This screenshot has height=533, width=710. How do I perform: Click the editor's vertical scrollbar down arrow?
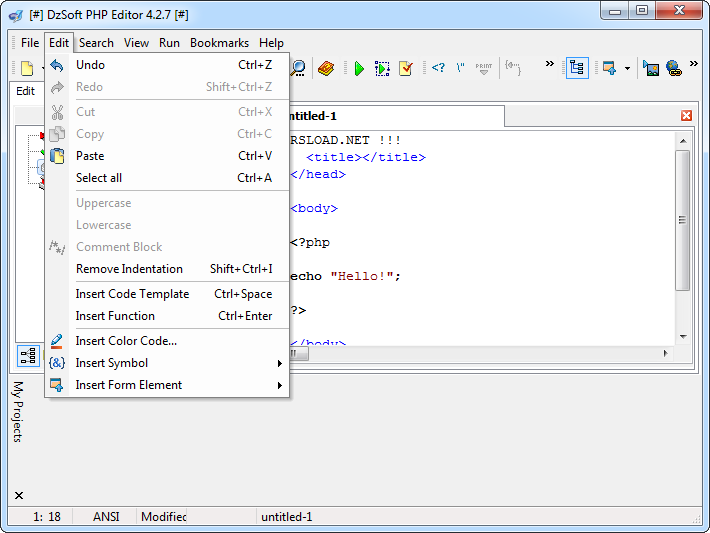coord(683,336)
